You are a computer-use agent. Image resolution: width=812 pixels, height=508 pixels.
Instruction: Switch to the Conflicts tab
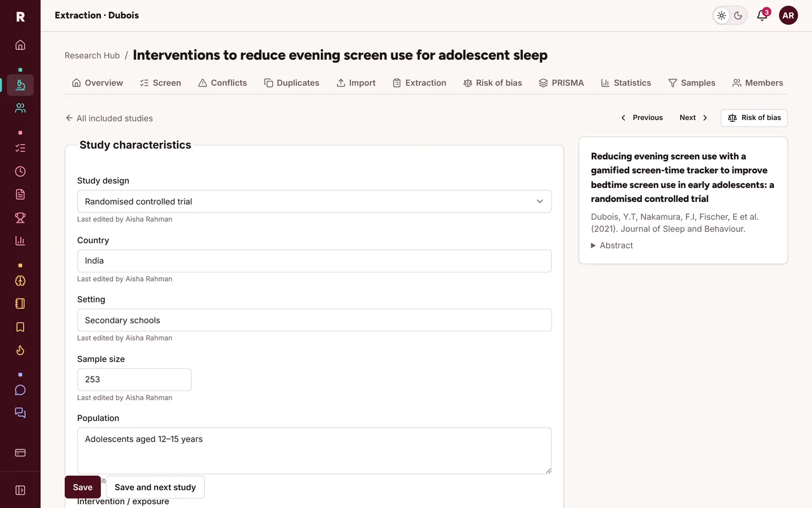(x=223, y=83)
